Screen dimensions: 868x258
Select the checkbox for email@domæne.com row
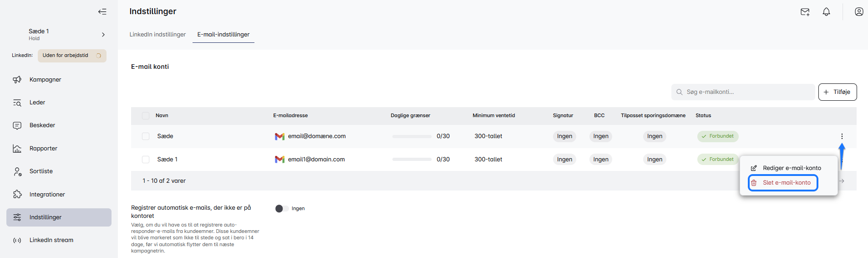(x=146, y=136)
